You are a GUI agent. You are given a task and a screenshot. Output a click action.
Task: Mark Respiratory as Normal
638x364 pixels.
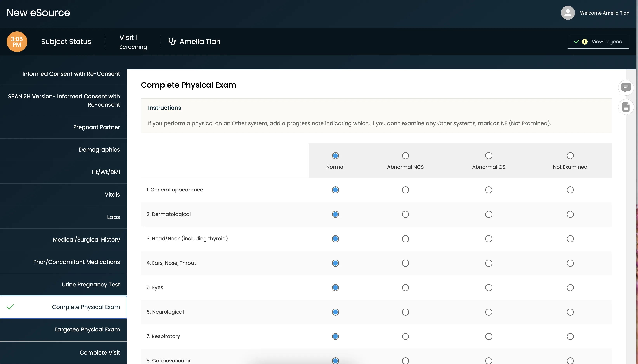335,336
